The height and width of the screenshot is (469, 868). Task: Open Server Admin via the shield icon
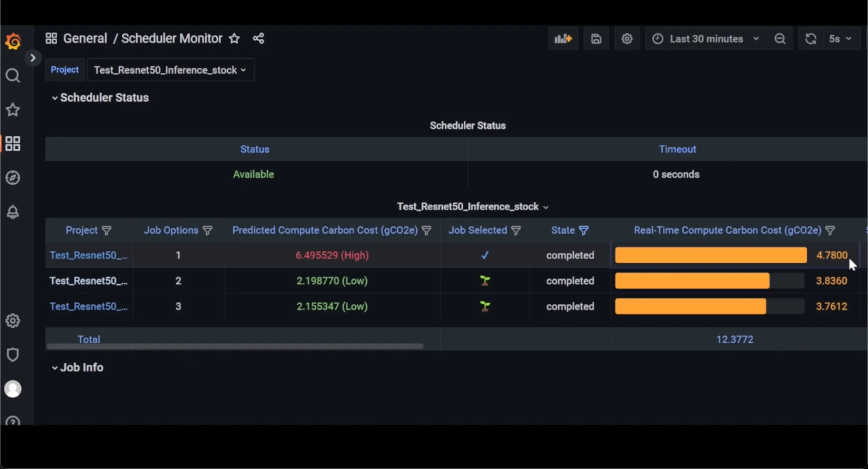[13, 354]
